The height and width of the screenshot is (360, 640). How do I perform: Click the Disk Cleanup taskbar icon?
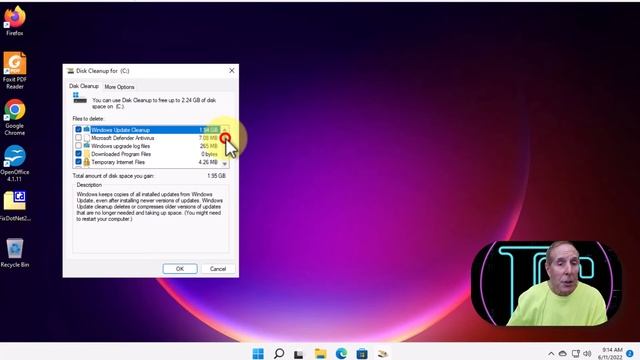coord(382,353)
